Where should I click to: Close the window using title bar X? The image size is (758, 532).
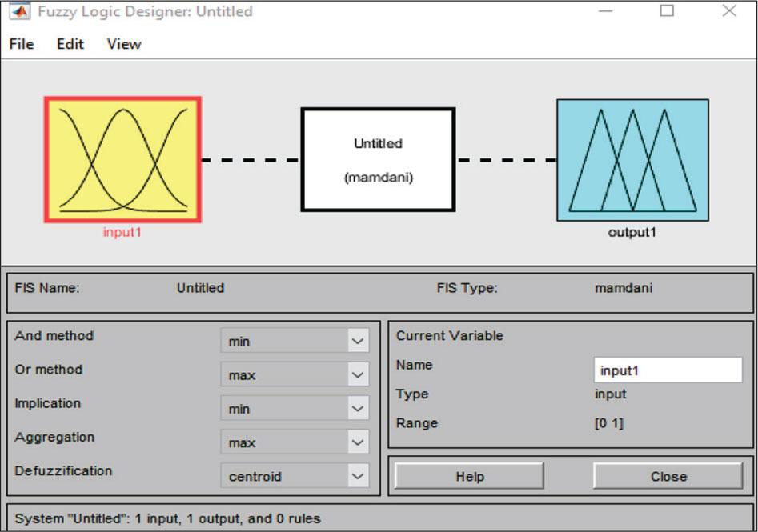[728, 11]
